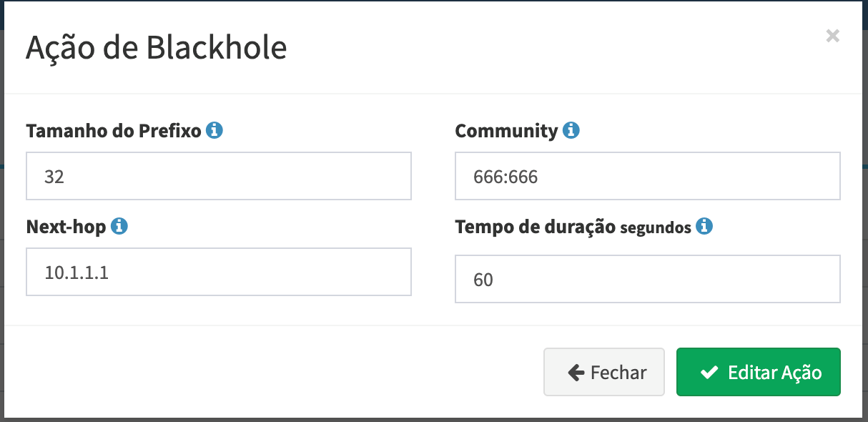Click the checkmark icon in Editar Ação
Image resolution: width=868 pixels, height=422 pixels.
[709, 373]
